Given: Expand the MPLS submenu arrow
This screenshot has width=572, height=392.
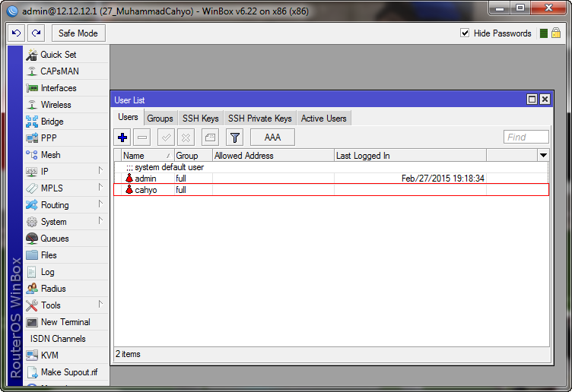Looking at the screenshot, I should pos(100,187).
